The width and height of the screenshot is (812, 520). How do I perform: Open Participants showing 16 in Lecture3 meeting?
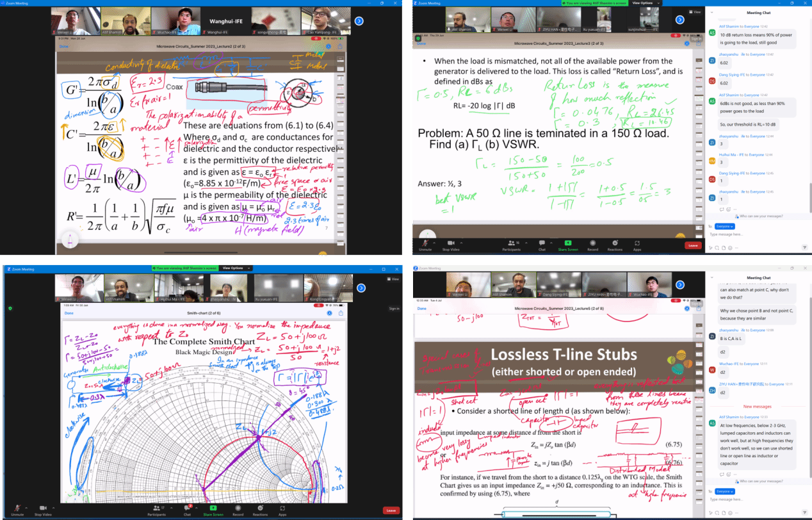tap(512, 244)
